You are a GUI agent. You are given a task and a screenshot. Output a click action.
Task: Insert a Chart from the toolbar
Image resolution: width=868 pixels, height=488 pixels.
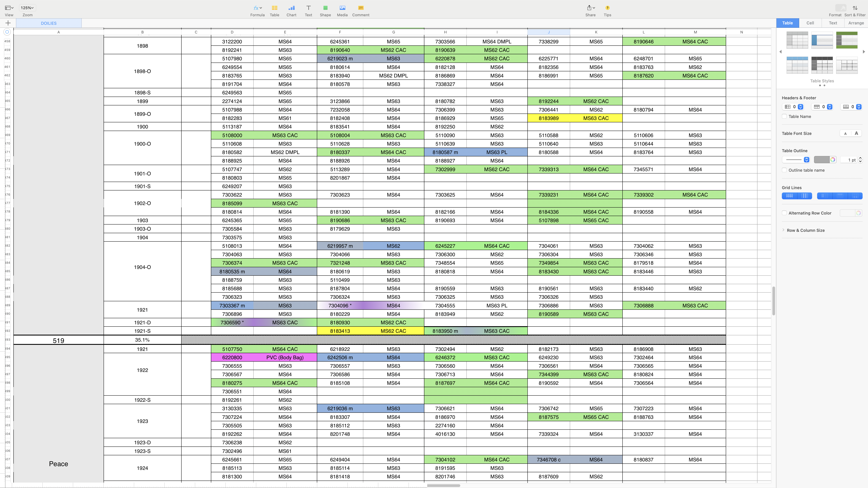pyautogui.click(x=291, y=8)
